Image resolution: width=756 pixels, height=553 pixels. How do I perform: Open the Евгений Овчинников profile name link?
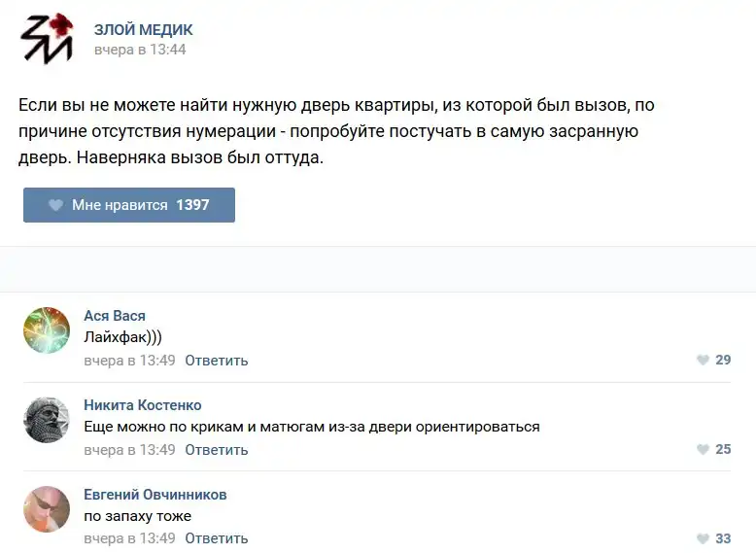155,495
